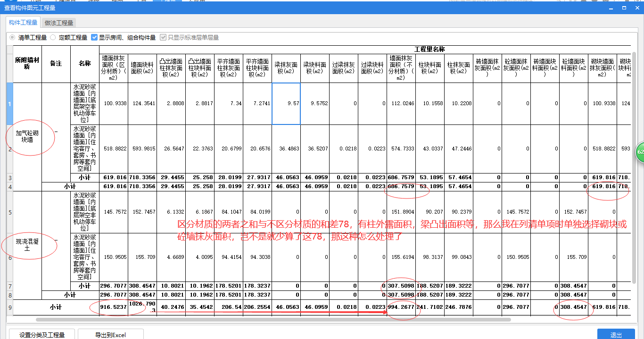The image size is (644, 339).
Task: Click the 设置分类及工程量 button
Action: click(42, 334)
